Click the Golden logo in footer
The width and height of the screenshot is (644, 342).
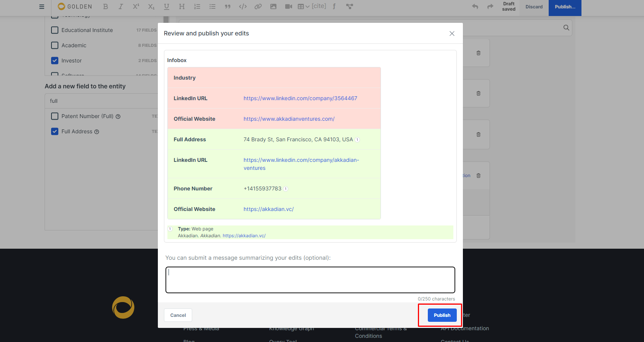pyautogui.click(x=123, y=307)
